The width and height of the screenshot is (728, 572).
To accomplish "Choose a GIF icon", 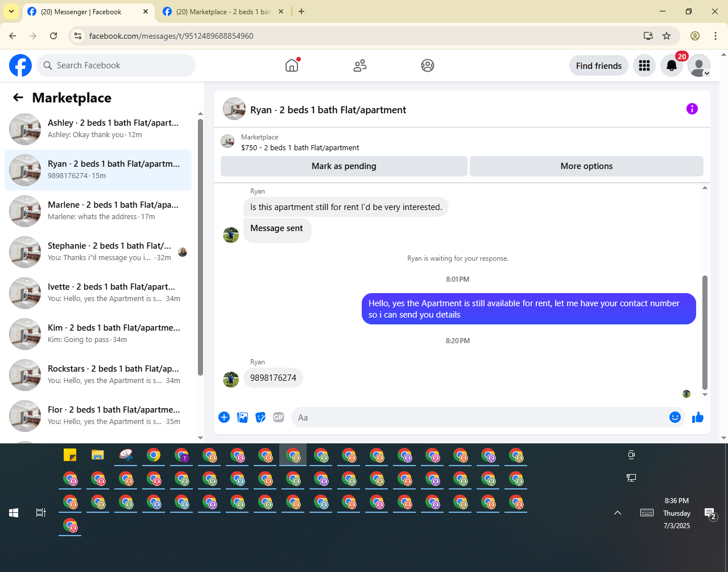I will coord(279,417).
